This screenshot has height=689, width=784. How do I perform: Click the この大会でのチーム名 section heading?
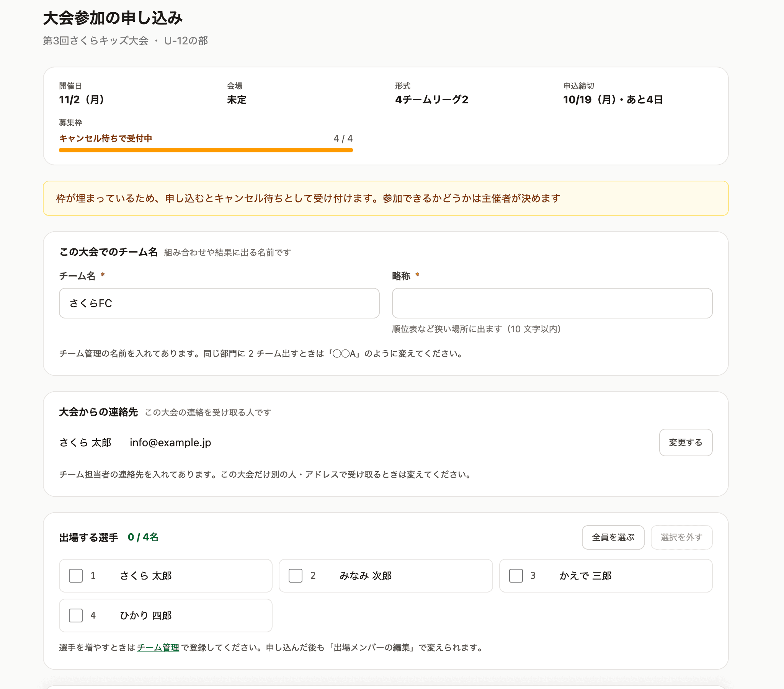(x=108, y=252)
